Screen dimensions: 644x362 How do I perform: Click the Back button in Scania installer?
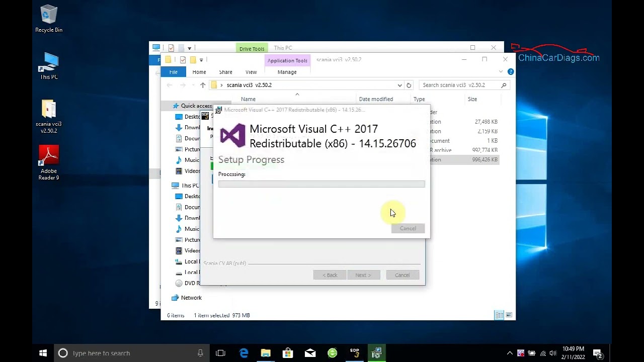click(330, 275)
